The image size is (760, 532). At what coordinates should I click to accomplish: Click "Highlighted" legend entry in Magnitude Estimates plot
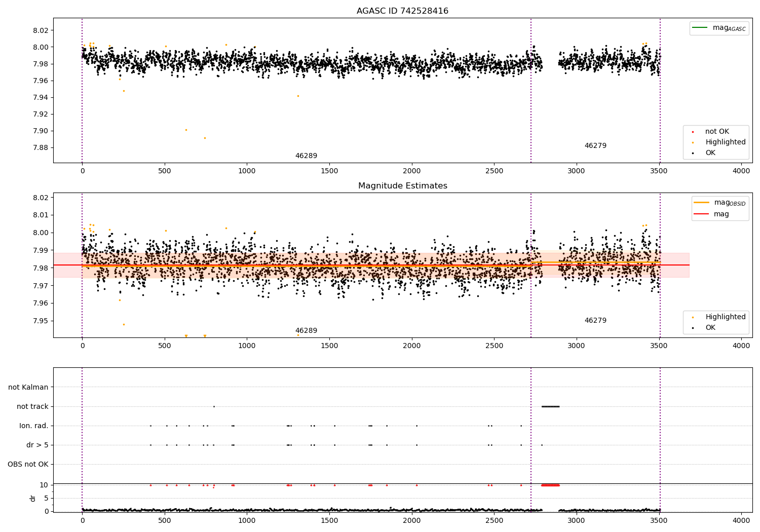click(x=725, y=317)
